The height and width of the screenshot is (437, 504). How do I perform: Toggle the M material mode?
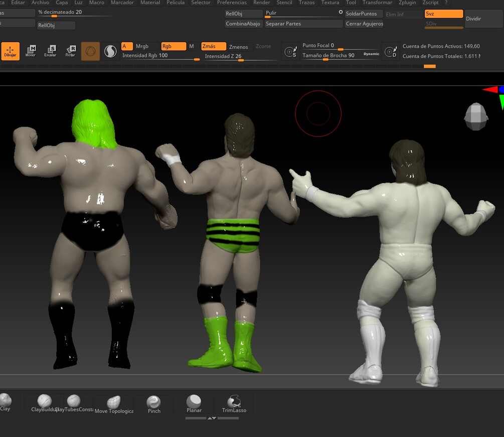(x=192, y=46)
